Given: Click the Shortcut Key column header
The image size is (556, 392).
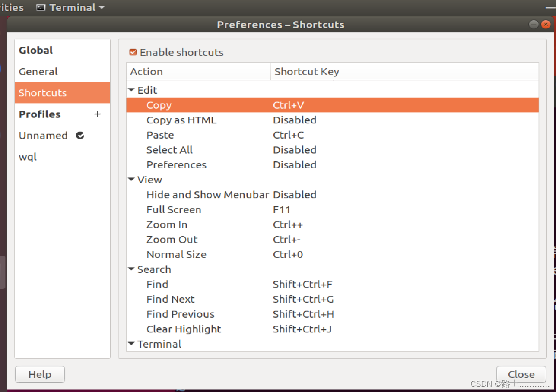Looking at the screenshot, I should coord(405,72).
